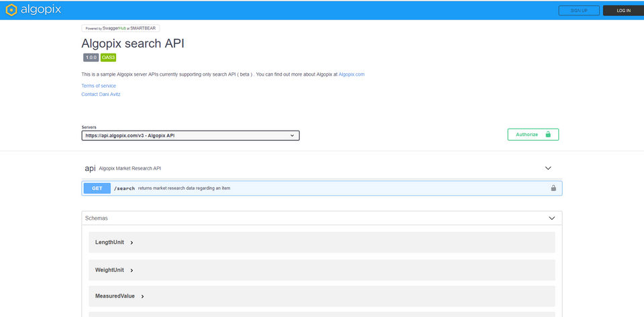The image size is (644, 317).
Task: Expand the GET /search operation
Action: (321, 188)
